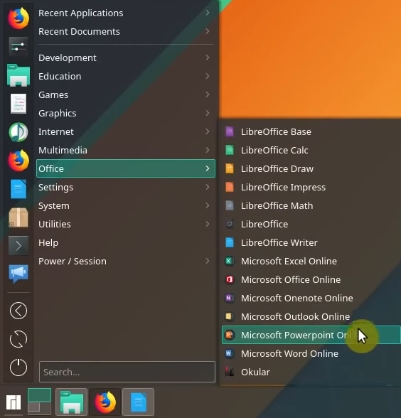Click Manjaro launcher icon in taskbar
The width and height of the screenshot is (401, 418).
point(13,402)
